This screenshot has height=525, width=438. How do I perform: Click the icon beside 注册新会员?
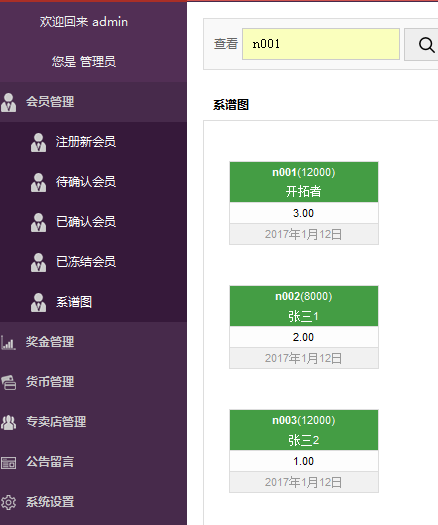pyautogui.click(x=39, y=142)
